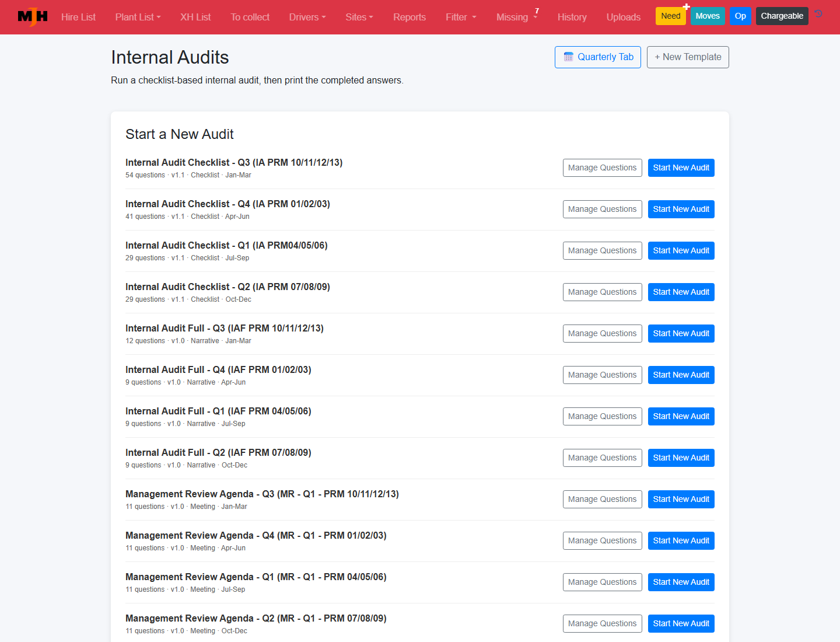This screenshot has width=840, height=642.
Task: Select 'Management Review Agenda - Q1' title
Action: click(x=256, y=577)
